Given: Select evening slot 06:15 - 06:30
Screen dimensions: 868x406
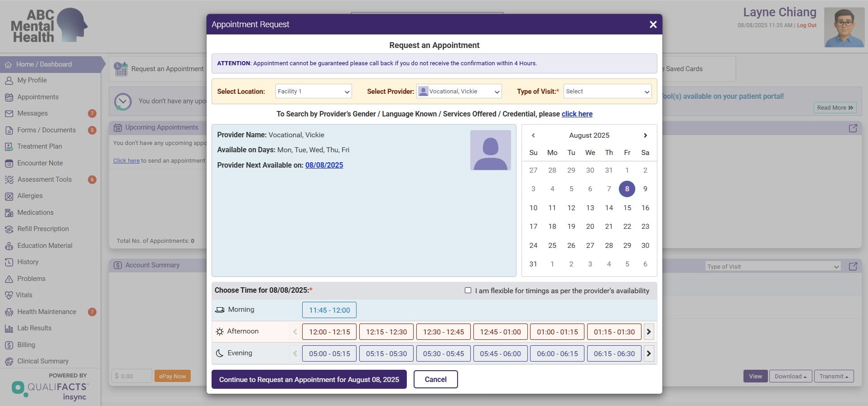Looking at the screenshot, I should 614,353.
